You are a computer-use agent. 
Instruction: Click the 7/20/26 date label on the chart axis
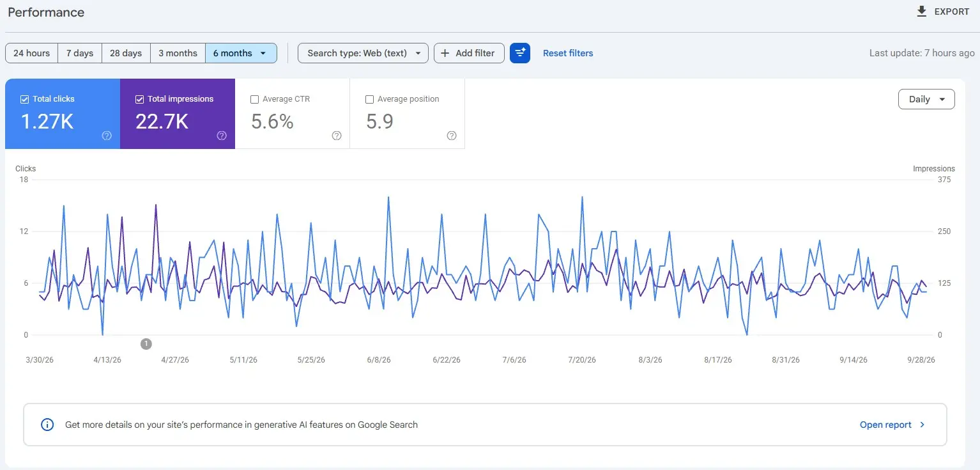click(582, 360)
